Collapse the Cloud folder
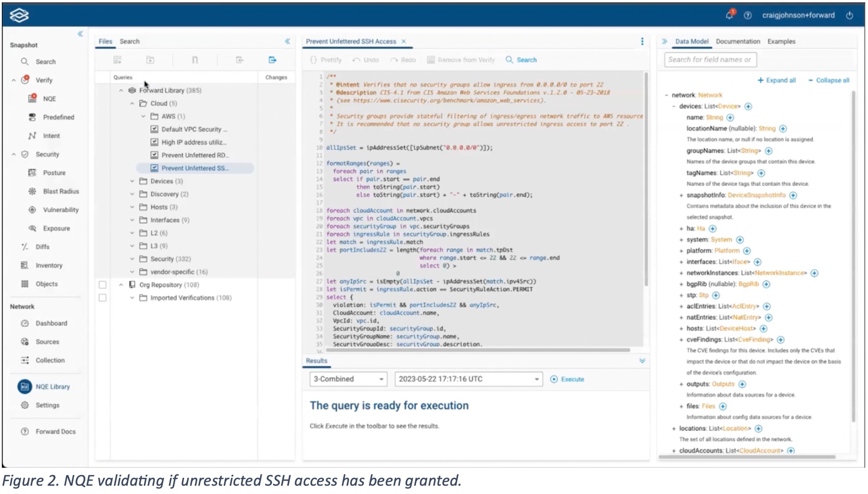The width and height of the screenshot is (868, 494). (132, 103)
